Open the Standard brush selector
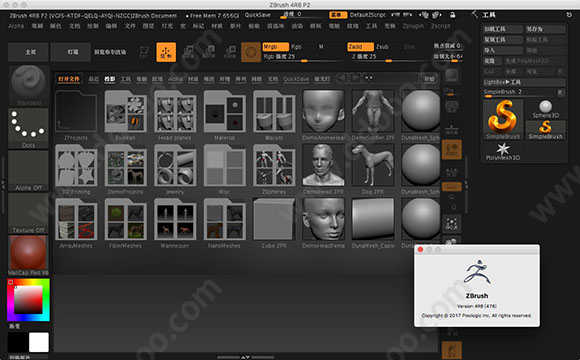 click(28, 86)
